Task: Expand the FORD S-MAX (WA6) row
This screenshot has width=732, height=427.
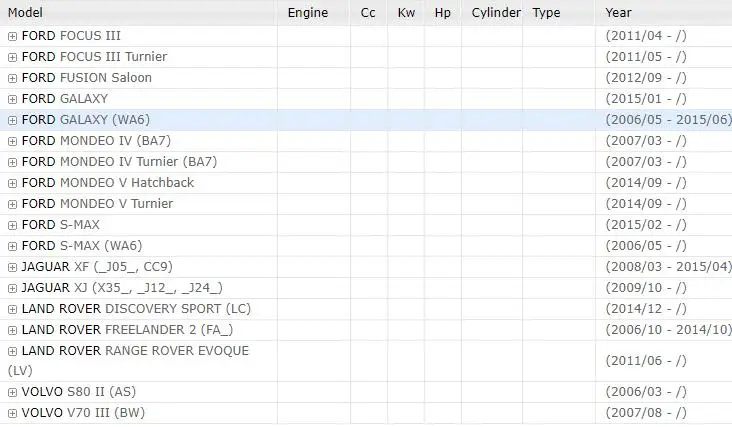Action: [13, 246]
